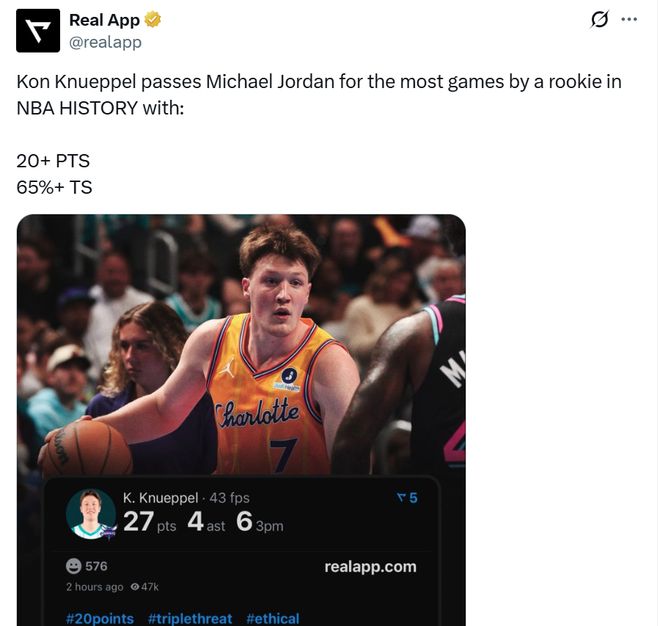This screenshot has width=660, height=626.
Task: Click the eye views icon showing 47k
Action: [x=134, y=586]
